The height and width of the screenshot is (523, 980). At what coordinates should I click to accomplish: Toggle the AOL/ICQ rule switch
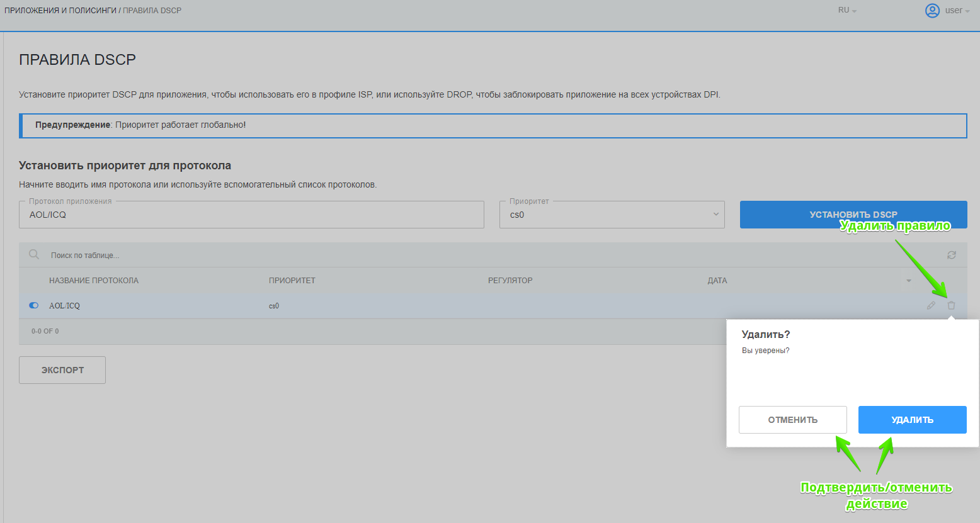click(34, 305)
